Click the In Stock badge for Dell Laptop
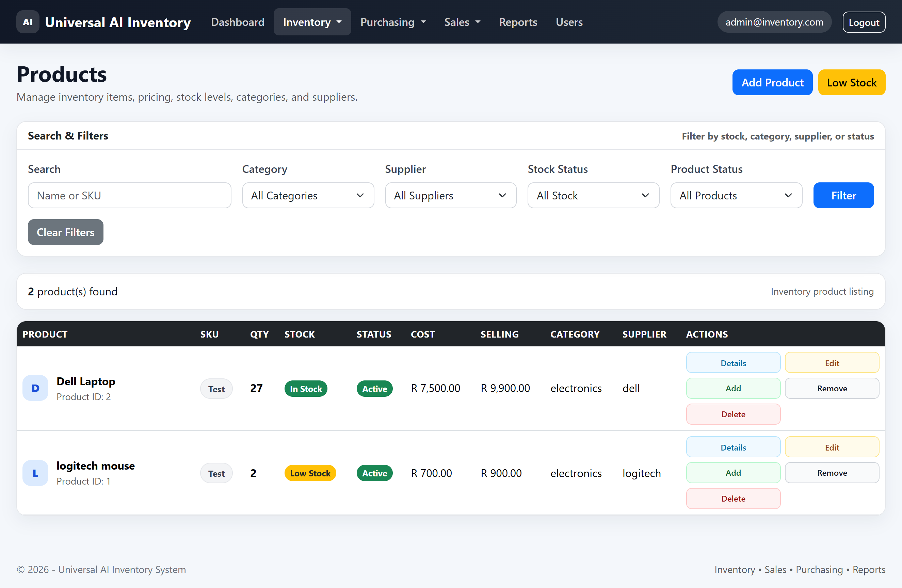This screenshot has height=588, width=902. click(306, 388)
